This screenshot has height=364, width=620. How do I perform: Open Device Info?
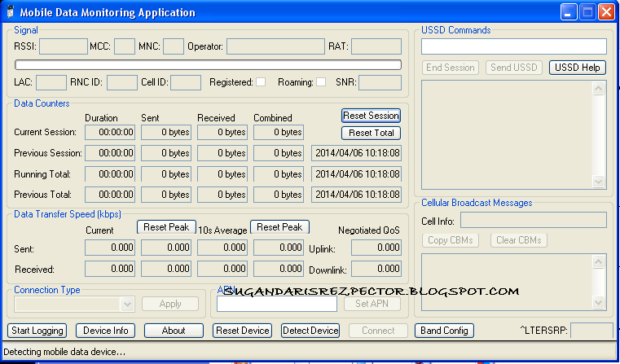pos(105,331)
